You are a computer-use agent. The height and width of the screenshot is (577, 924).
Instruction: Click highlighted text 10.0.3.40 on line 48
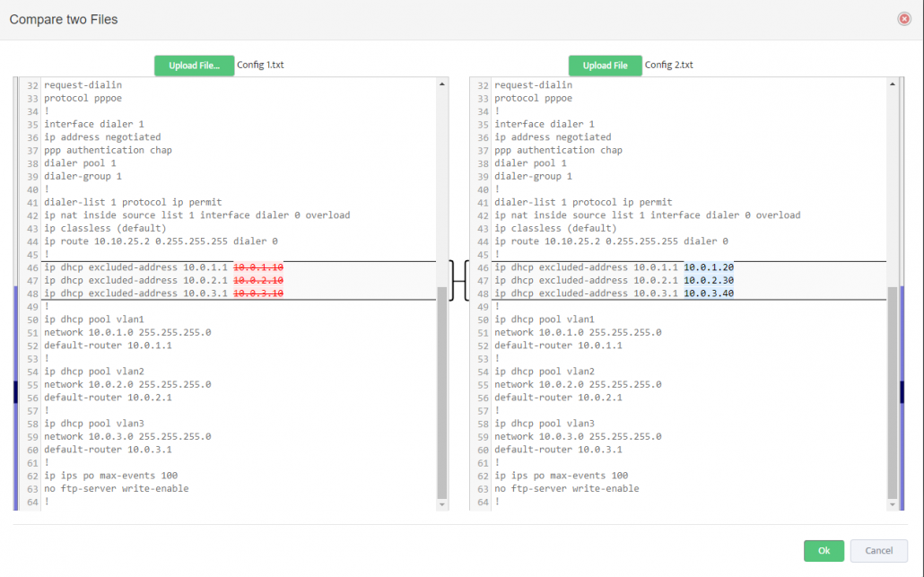pos(709,293)
